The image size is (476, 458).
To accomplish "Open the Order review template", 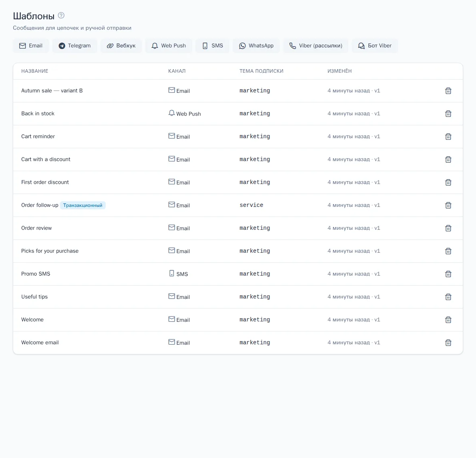I will pos(37,228).
